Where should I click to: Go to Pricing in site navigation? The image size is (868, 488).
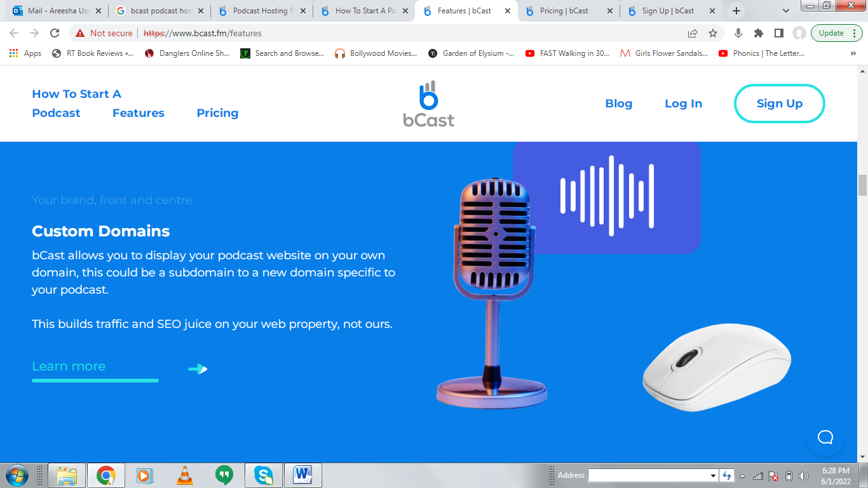click(x=217, y=113)
